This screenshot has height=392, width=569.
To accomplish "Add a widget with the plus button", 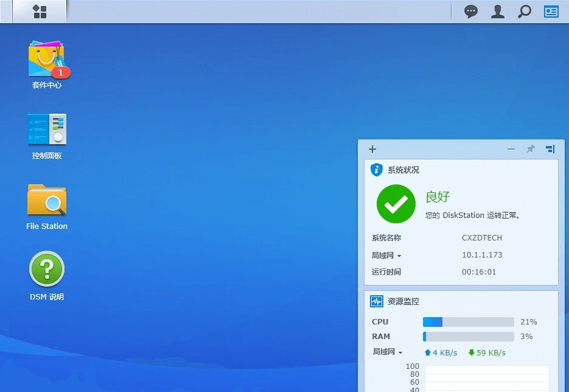I will click(x=372, y=149).
